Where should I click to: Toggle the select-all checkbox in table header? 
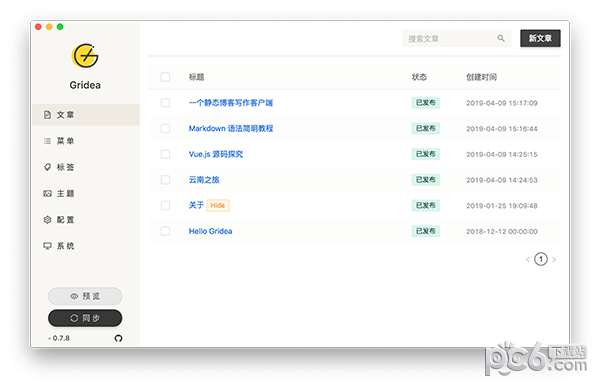tap(165, 77)
